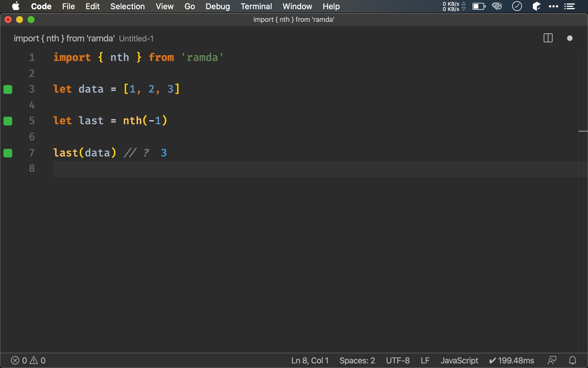Go to line via Ln 8, Col 1
This screenshot has width=588, height=368.
click(310, 360)
